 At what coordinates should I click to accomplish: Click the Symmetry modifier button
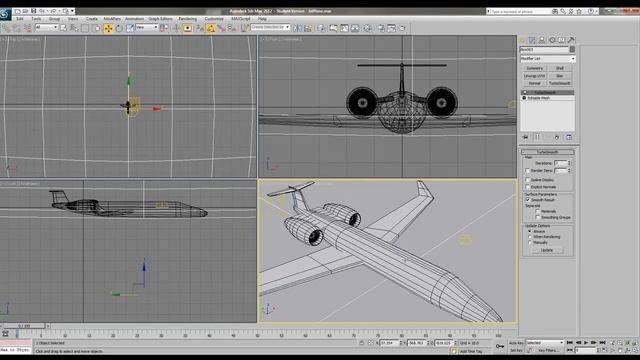tap(534, 68)
